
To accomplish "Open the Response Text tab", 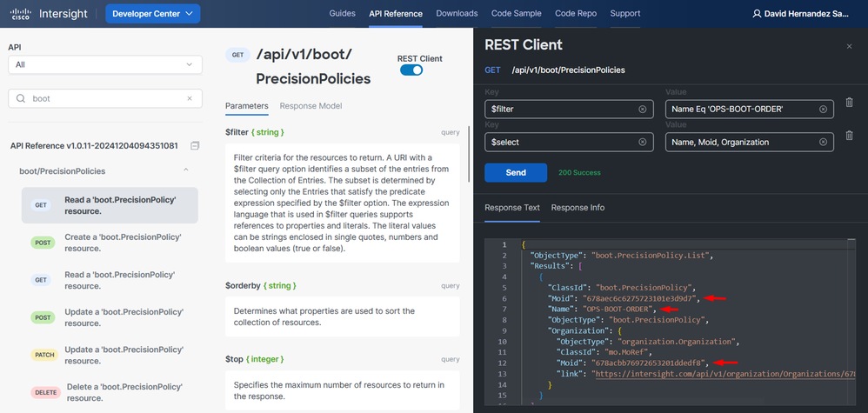I will (x=512, y=208).
